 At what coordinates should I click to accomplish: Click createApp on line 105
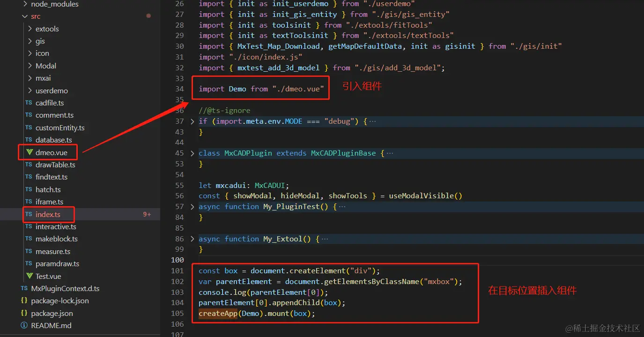pos(218,314)
